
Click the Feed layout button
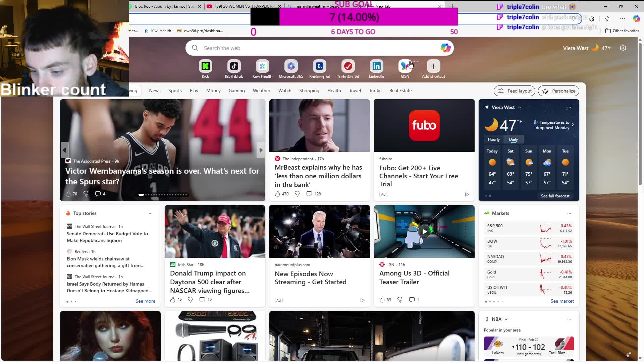515,91
